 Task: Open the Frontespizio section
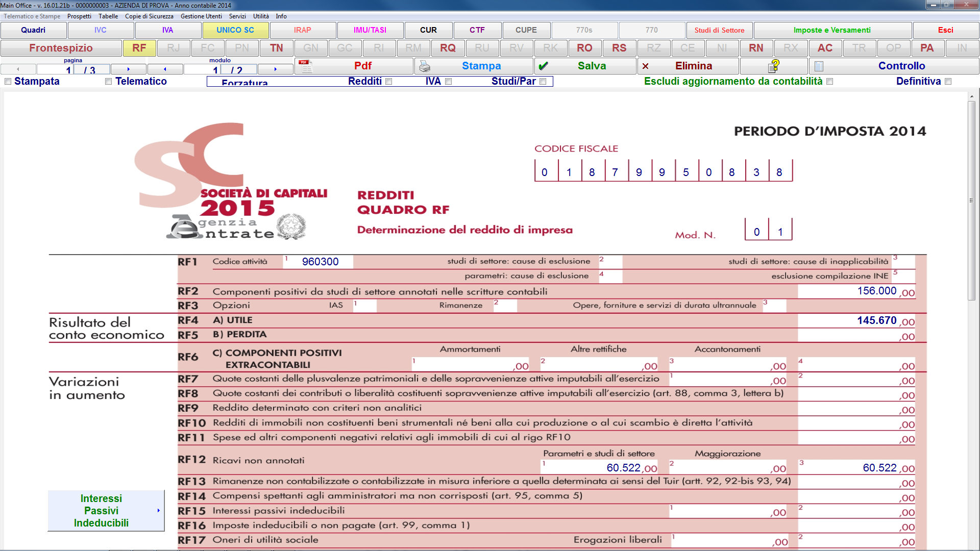pyautogui.click(x=61, y=48)
